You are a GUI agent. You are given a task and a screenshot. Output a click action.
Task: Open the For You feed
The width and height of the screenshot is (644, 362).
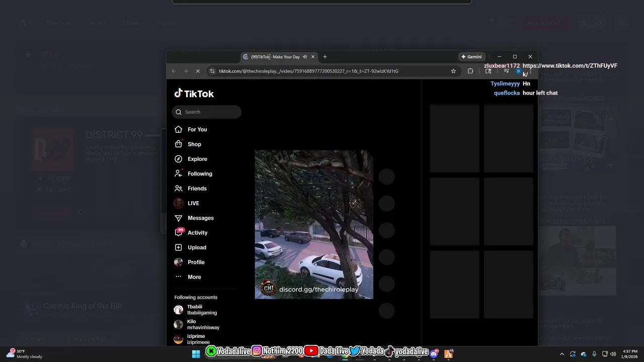click(191, 129)
